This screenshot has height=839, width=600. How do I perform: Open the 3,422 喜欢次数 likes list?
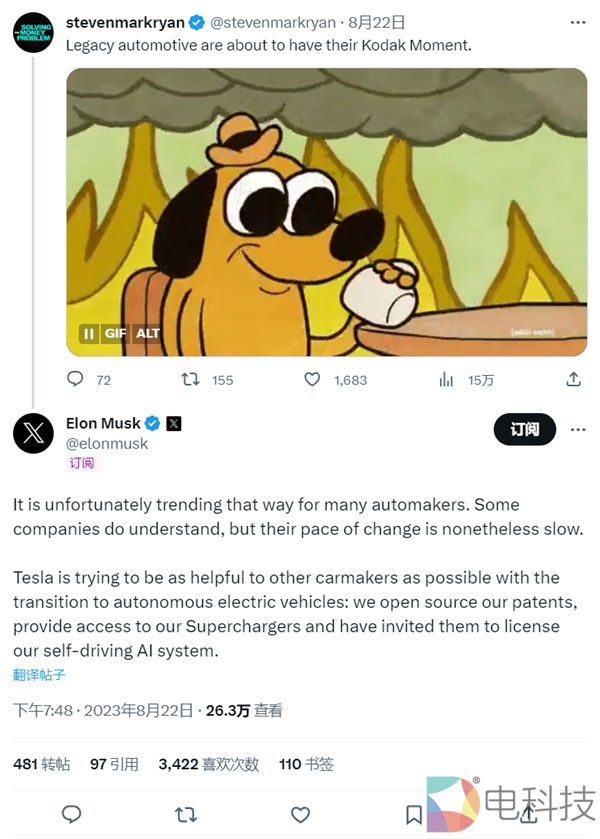pos(208,764)
